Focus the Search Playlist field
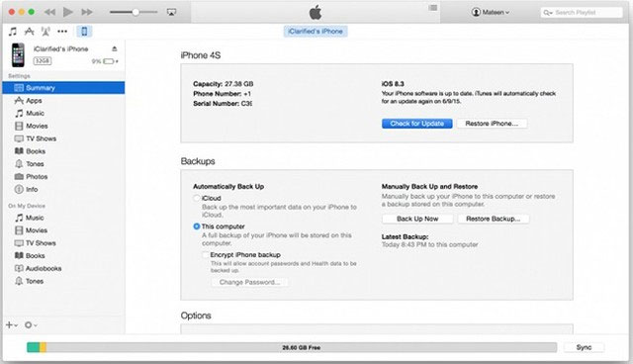The width and height of the screenshot is (633, 364). click(x=582, y=13)
